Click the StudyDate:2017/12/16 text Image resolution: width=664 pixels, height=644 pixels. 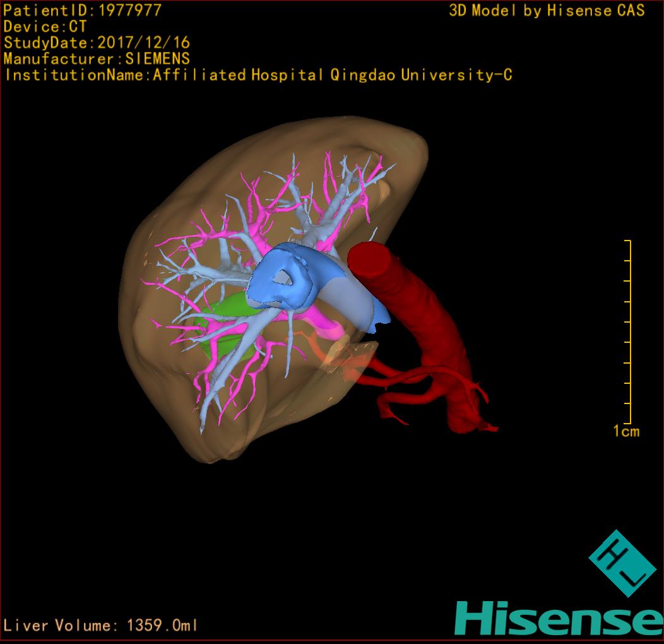(x=97, y=42)
